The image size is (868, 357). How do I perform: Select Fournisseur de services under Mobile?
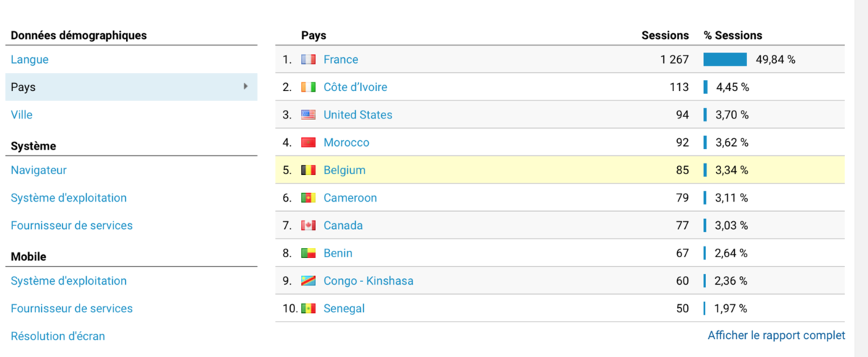click(72, 308)
